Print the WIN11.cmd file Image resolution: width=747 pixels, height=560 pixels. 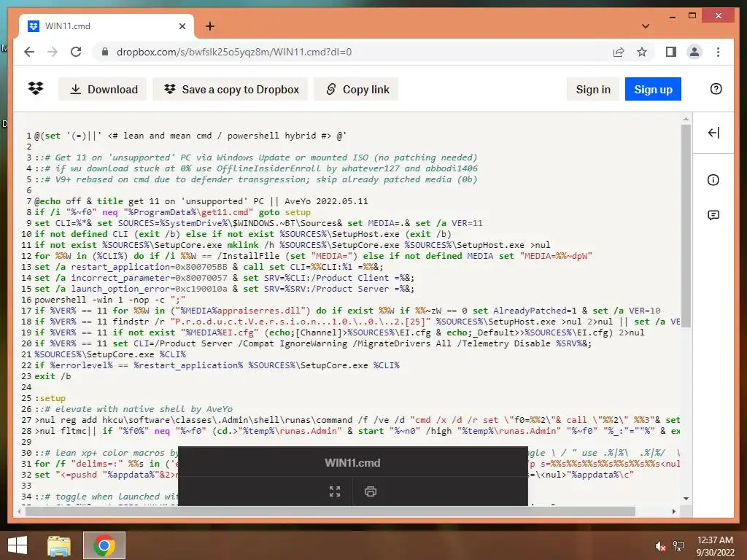(370, 491)
